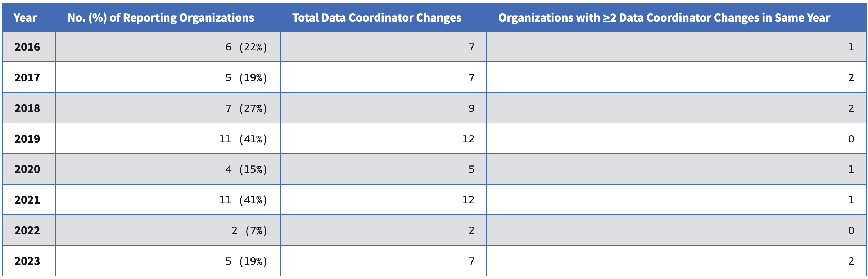Click the Year column header

[25, 18]
